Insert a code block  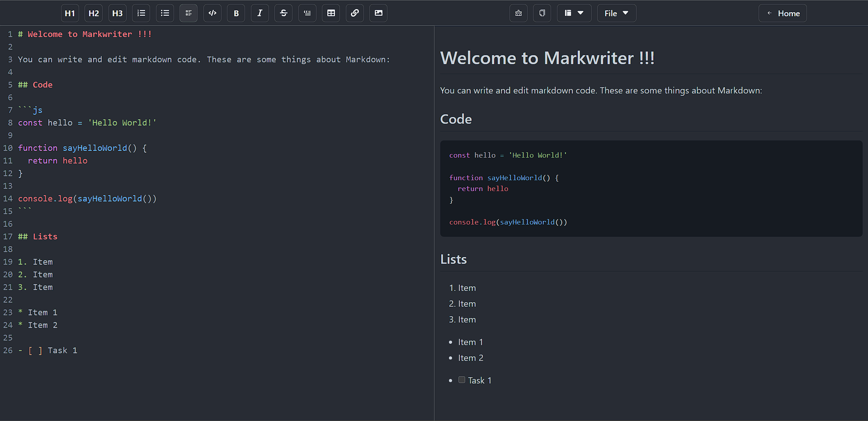212,13
